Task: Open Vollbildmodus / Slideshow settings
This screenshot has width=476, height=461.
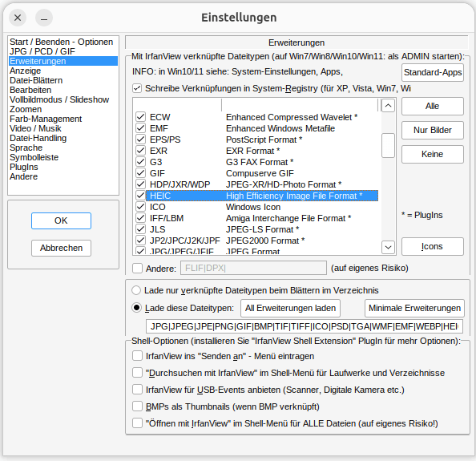Action: pyautogui.click(x=59, y=99)
